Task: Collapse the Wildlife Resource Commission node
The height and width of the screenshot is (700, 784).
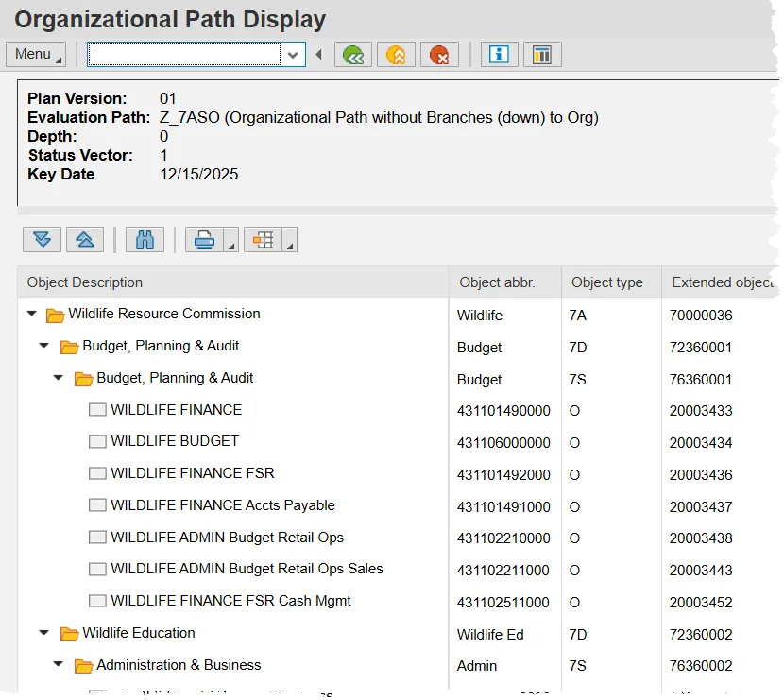Action: pyautogui.click(x=32, y=314)
